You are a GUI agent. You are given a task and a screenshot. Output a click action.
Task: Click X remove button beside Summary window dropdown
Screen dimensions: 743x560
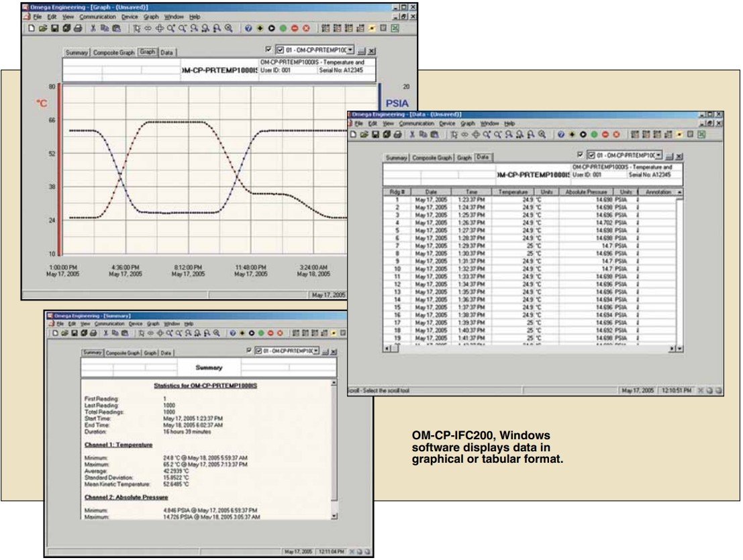[334, 352]
